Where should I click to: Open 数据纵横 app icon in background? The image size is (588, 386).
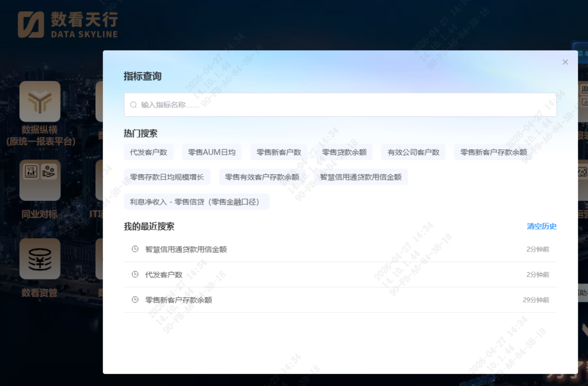[40, 102]
